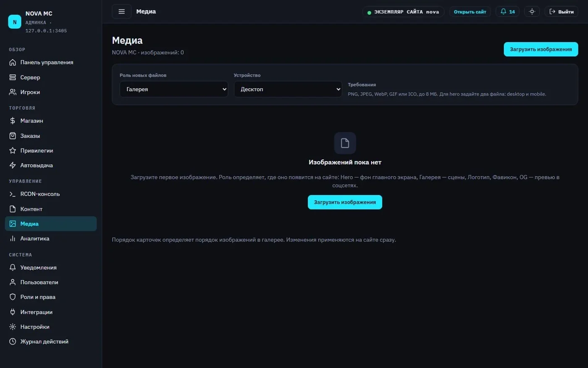Toggle the light/dark theme sun icon

pyautogui.click(x=532, y=12)
